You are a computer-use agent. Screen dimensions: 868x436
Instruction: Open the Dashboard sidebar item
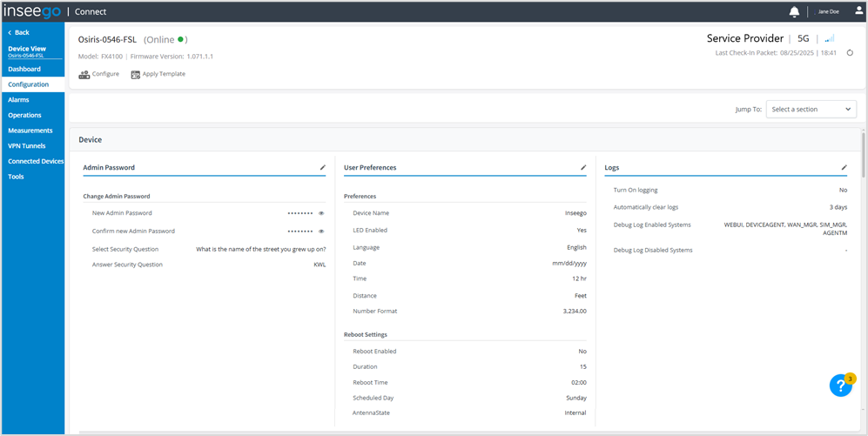(24, 69)
